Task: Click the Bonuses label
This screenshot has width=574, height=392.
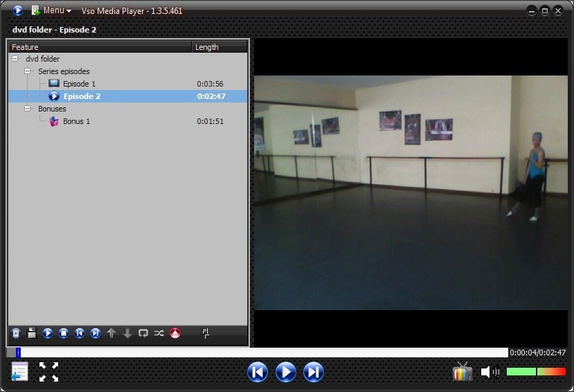Action: click(x=52, y=109)
